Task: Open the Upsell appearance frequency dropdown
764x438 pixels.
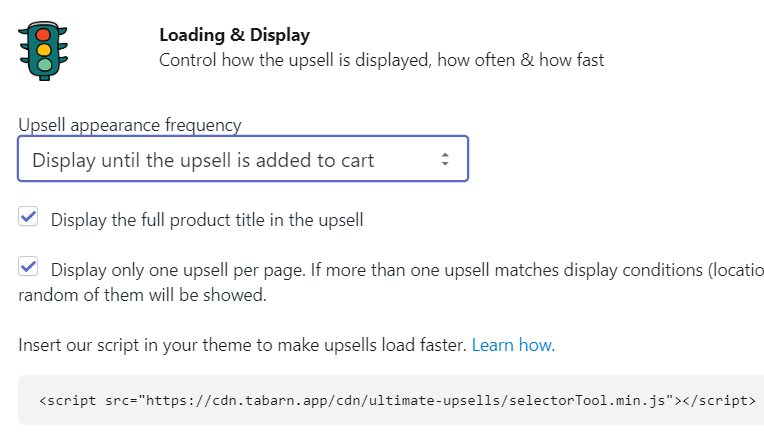Action: [x=242, y=159]
